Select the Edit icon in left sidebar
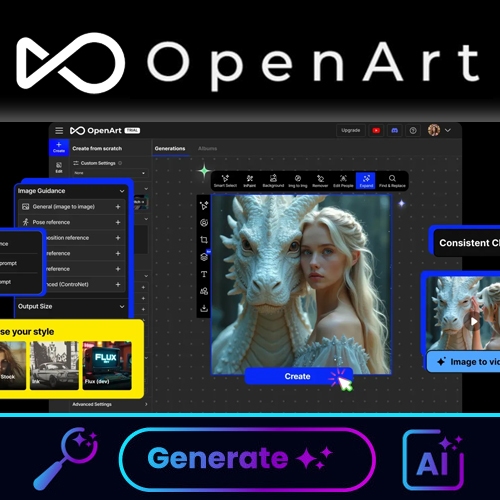 pos(59,167)
